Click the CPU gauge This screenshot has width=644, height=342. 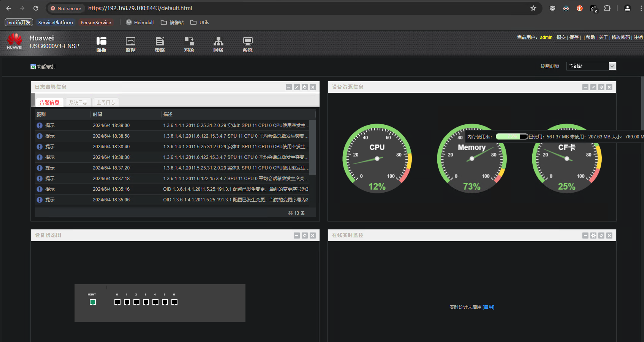tap(377, 158)
